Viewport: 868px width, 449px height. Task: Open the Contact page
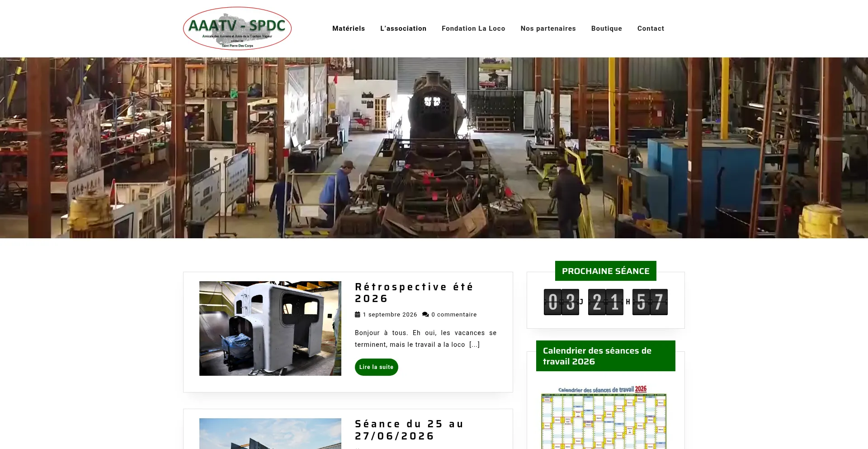(x=651, y=28)
